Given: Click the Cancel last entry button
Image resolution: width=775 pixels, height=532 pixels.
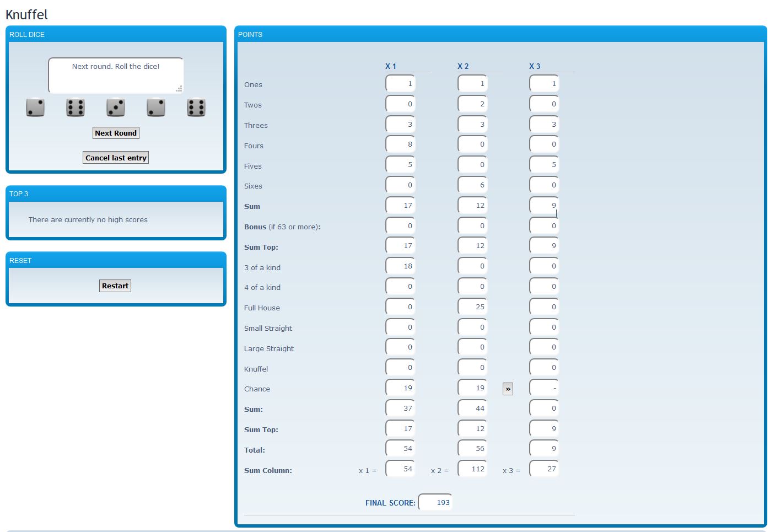Looking at the screenshot, I should [116, 158].
